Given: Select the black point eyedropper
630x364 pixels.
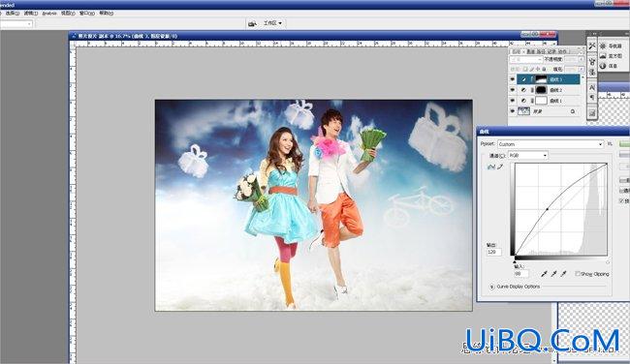Looking at the screenshot, I should point(544,274).
